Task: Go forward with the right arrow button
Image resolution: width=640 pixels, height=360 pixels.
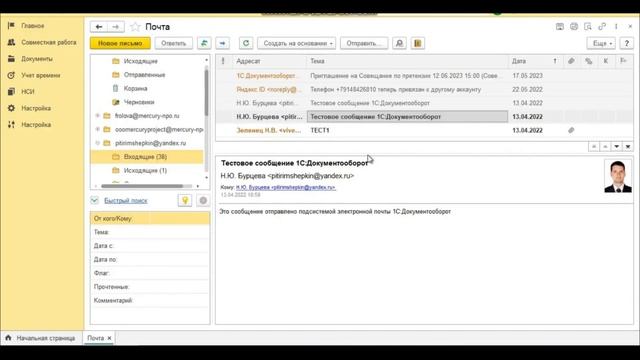Action: [x=116, y=27]
